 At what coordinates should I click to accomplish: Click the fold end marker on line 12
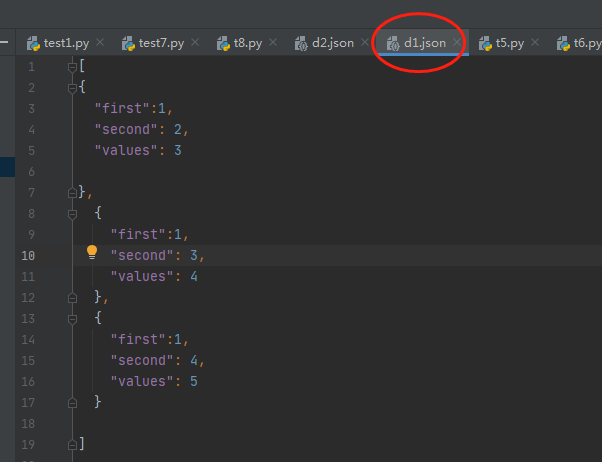(x=72, y=298)
